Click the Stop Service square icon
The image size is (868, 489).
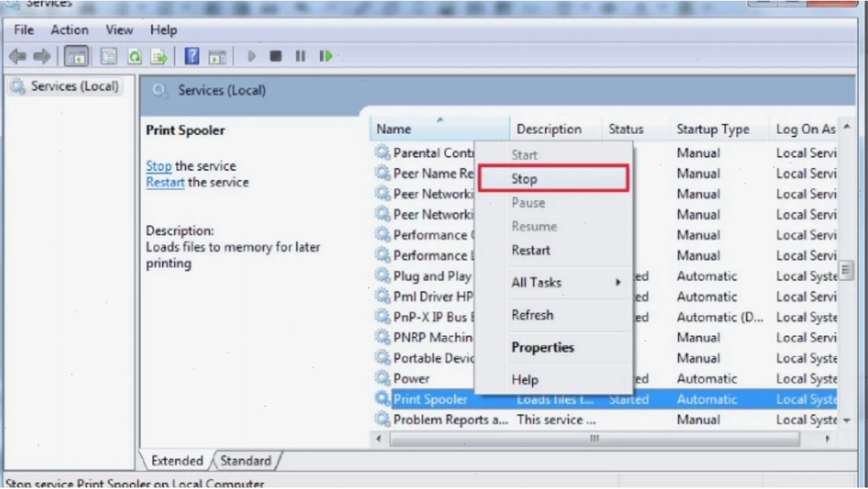[275, 56]
